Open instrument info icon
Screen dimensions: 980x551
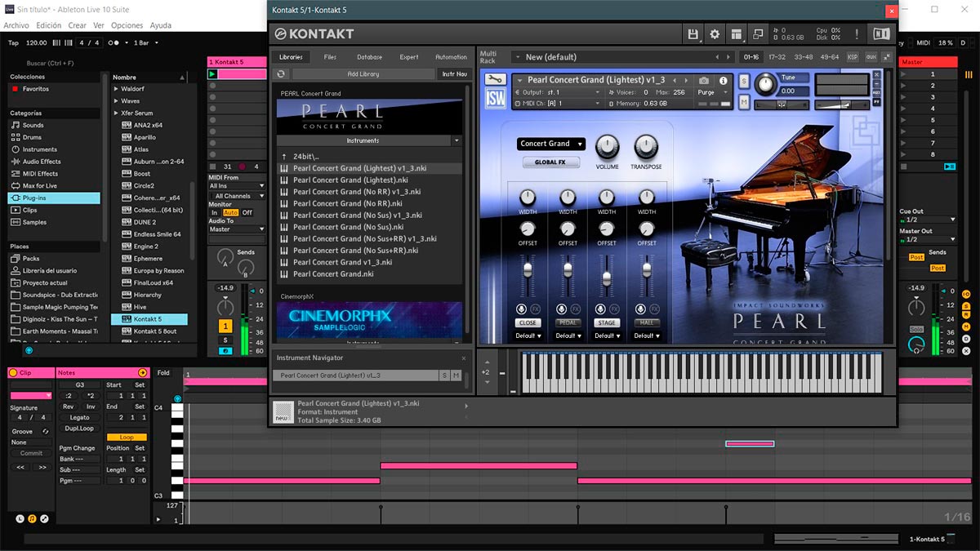(723, 81)
